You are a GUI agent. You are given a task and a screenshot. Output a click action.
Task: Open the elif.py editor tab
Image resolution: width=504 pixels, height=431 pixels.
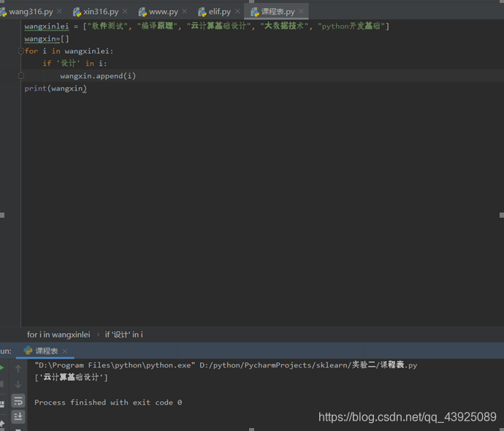pos(220,12)
